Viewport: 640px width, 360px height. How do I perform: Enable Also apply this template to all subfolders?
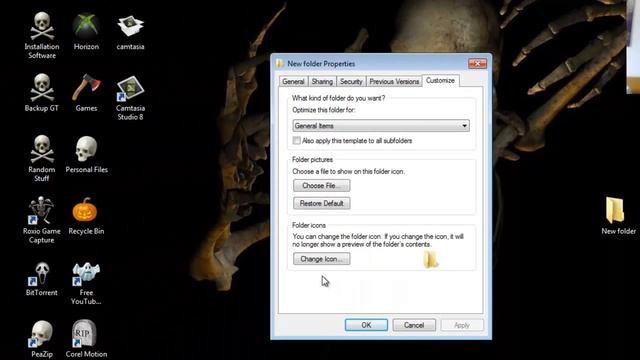[x=297, y=140]
